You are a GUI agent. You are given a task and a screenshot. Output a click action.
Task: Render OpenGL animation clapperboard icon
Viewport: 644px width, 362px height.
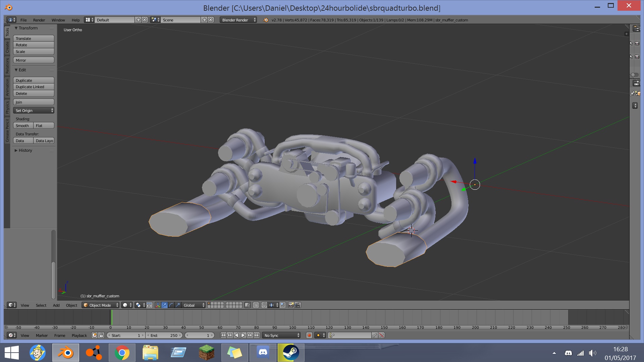[298, 305]
